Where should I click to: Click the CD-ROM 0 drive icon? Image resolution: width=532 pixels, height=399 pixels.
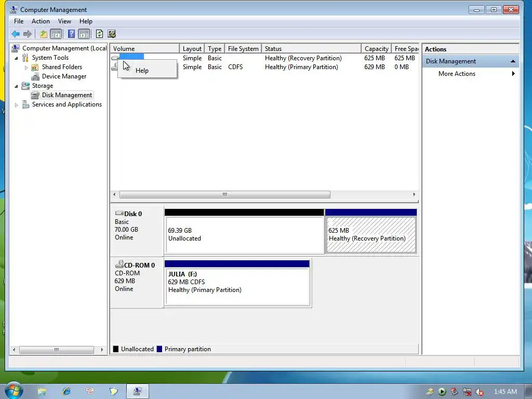pos(119,264)
